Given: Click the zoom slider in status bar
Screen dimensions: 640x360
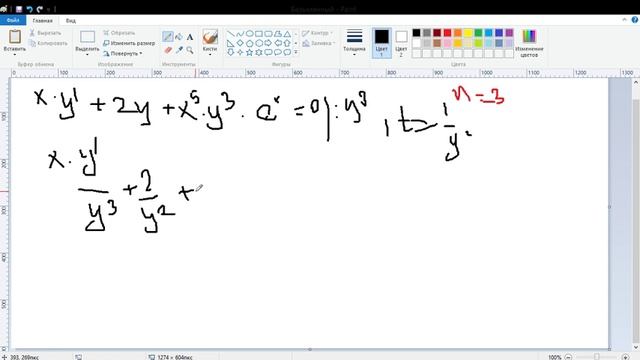Looking at the screenshot, I should click(596, 357).
